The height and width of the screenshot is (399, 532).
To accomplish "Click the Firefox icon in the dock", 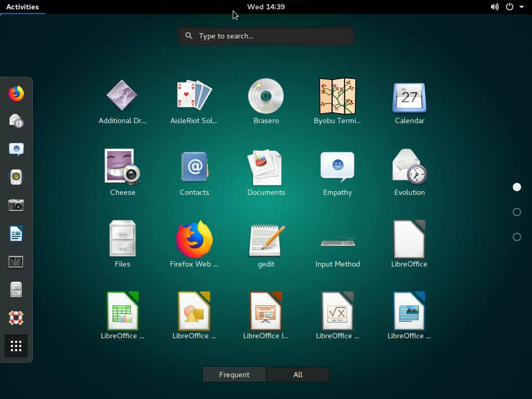I will pyautogui.click(x=16, y=94).
